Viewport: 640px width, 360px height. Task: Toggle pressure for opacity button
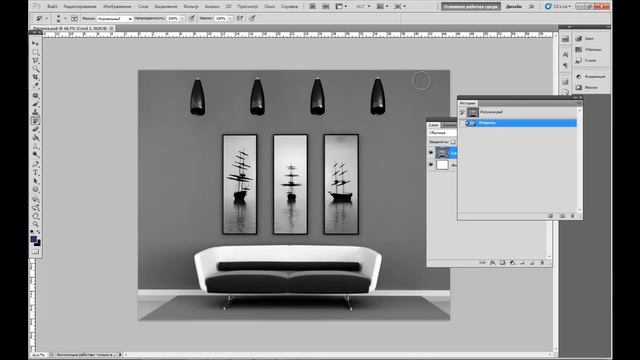pos(191,18)
